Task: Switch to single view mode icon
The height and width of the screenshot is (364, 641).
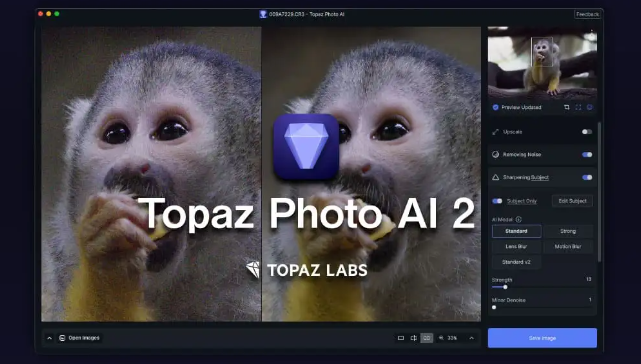Action: (401, 338)
